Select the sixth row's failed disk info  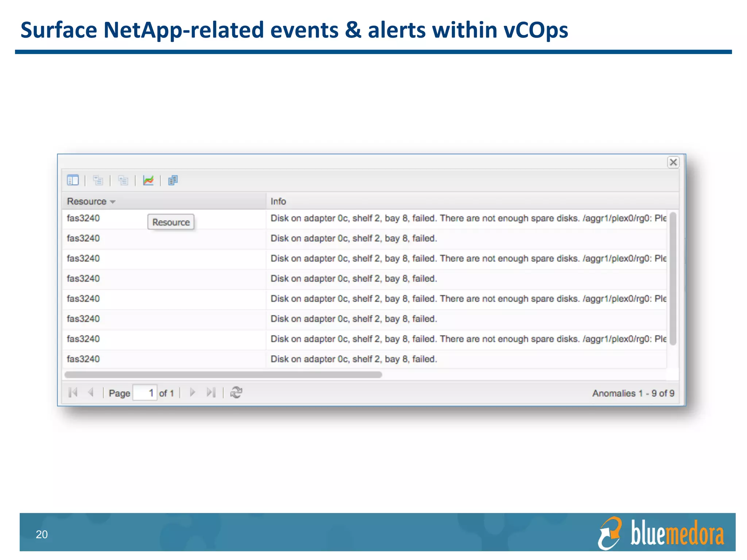tap(354, 319)
